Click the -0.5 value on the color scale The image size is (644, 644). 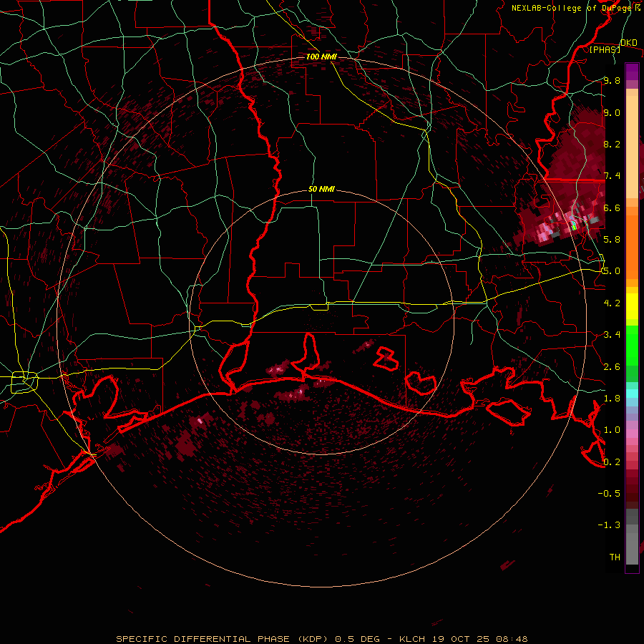(609, 494)
